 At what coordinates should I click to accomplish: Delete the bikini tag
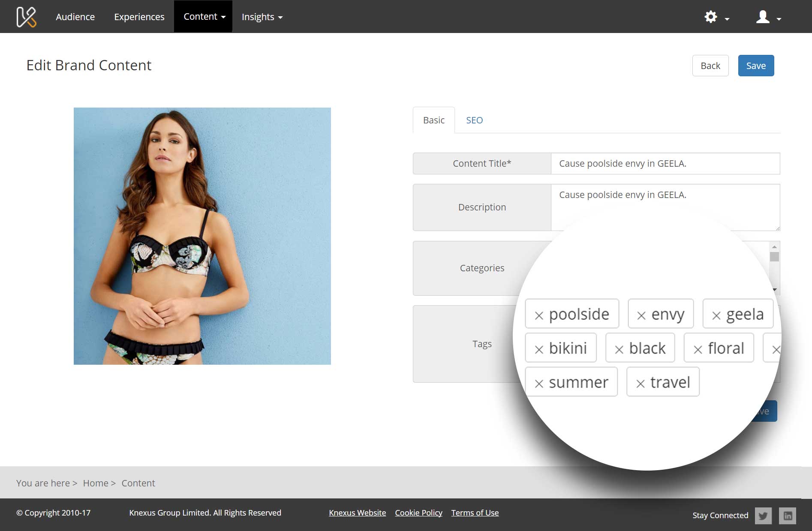[539, 350]
